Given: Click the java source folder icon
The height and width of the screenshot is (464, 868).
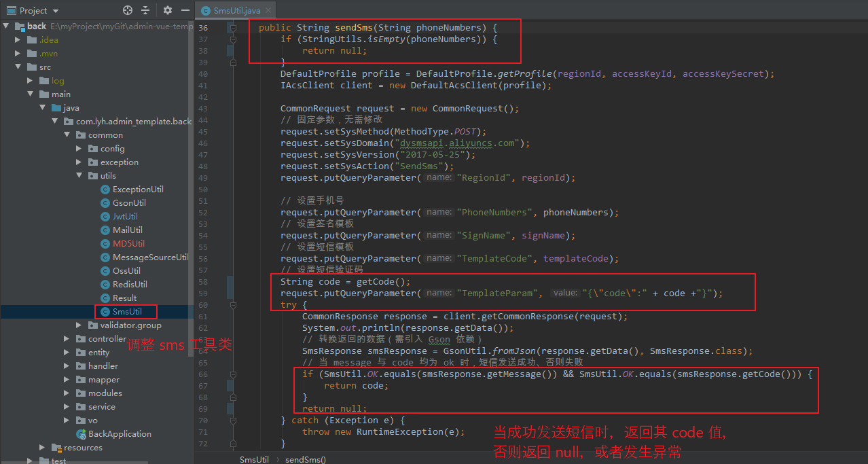Looking at the screenshot, I should coord(56,108).
